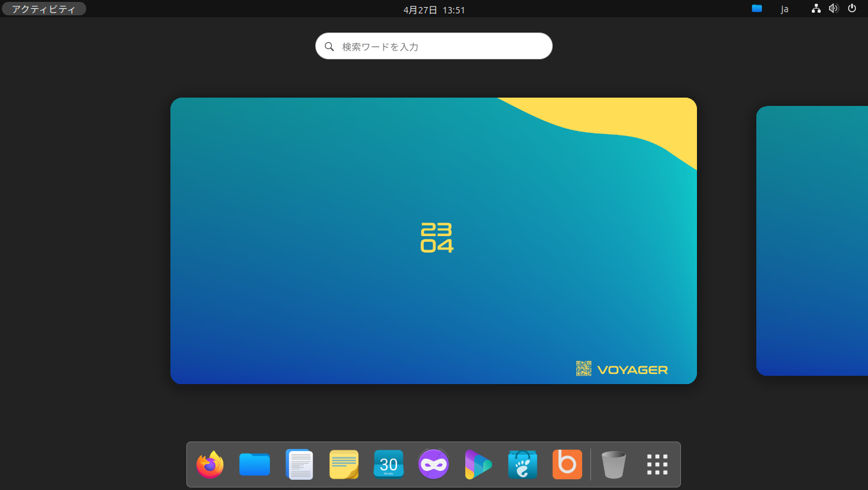
Task: Launch Firefox from the dock
Action: click(210, 464)
